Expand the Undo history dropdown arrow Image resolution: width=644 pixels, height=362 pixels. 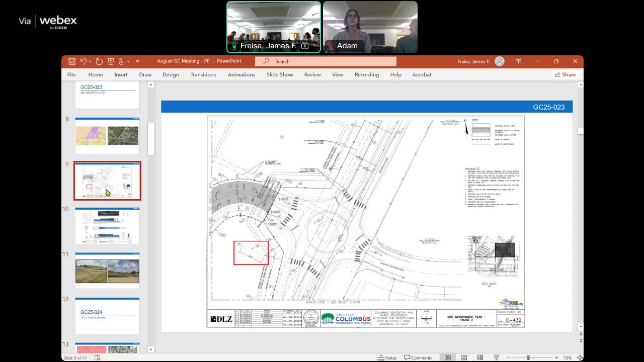tap(90, 61)
